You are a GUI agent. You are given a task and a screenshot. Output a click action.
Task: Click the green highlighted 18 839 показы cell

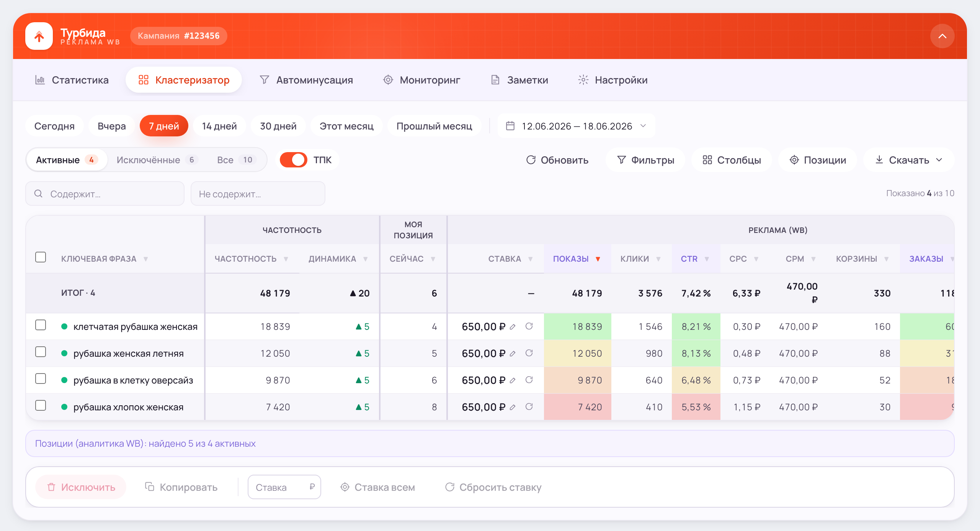(x=577, y=326)
